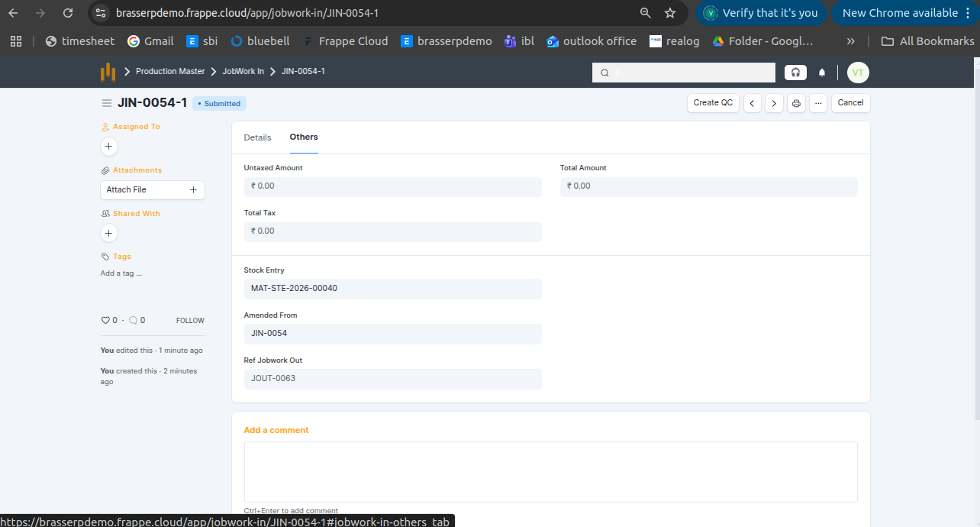Open the Production Master breadcrumb link
The width and height of the screenshot is (980, 527).
tap(170, 71)
